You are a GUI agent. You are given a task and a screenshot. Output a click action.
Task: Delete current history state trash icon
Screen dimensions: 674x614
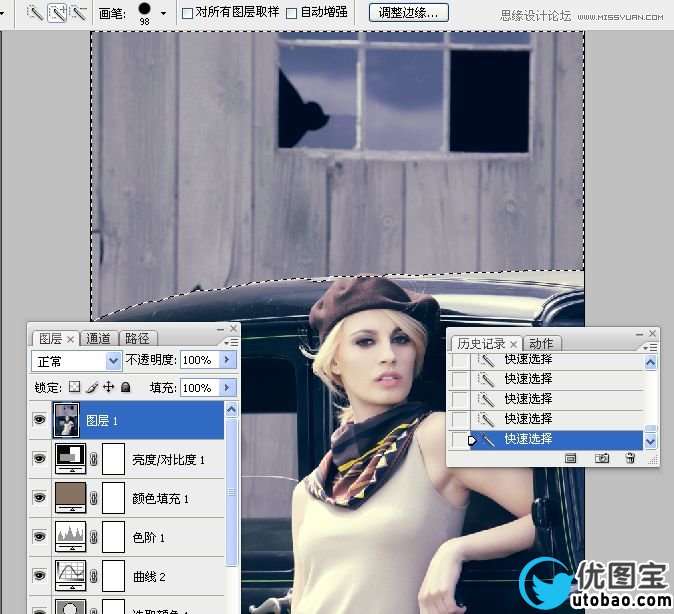[631, 458]
